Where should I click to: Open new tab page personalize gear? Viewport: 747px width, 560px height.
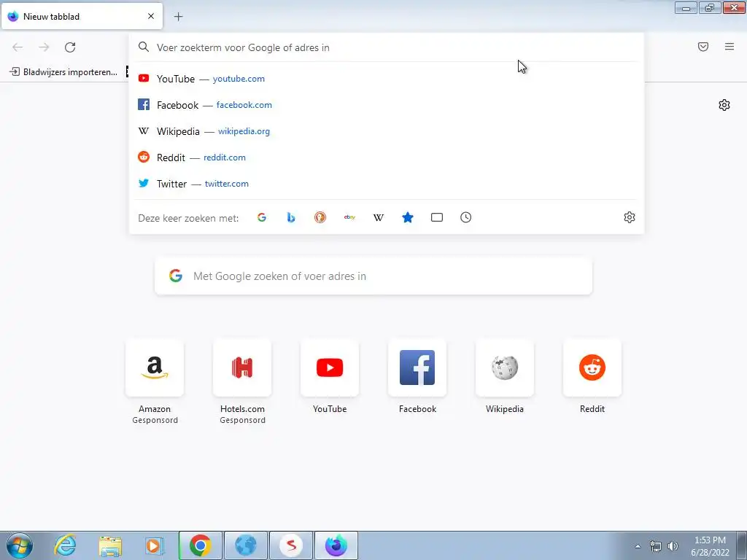pyautogui.click(x=724, y=105)
